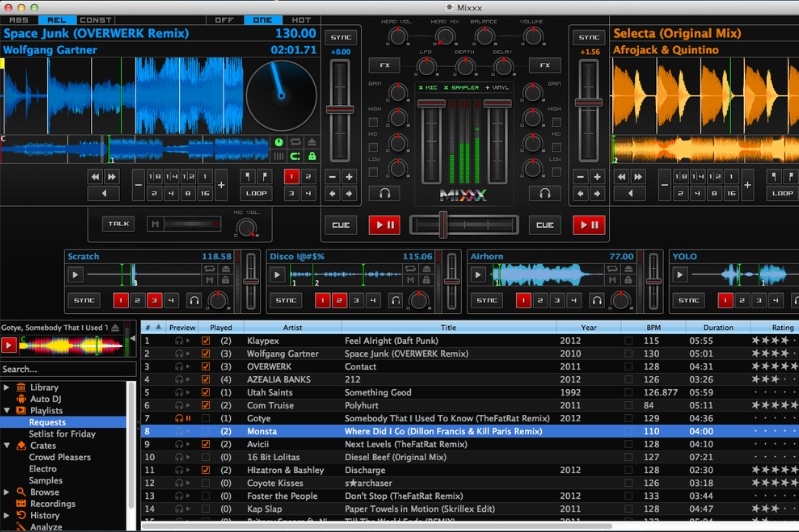Click left deck fast forward button
Viewport: 799px width, 532px height.
(112, 177)
